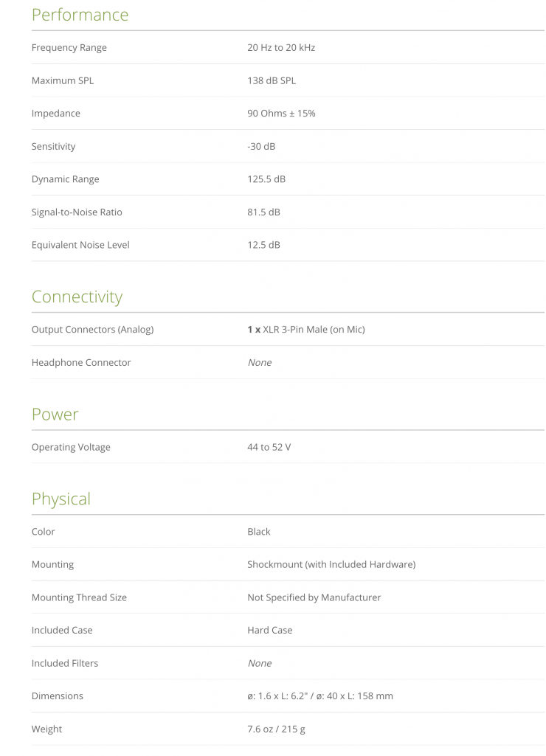The image size is (546, 756).
Task: Click the Mounting Thread Size label
Action: point(79,597)
